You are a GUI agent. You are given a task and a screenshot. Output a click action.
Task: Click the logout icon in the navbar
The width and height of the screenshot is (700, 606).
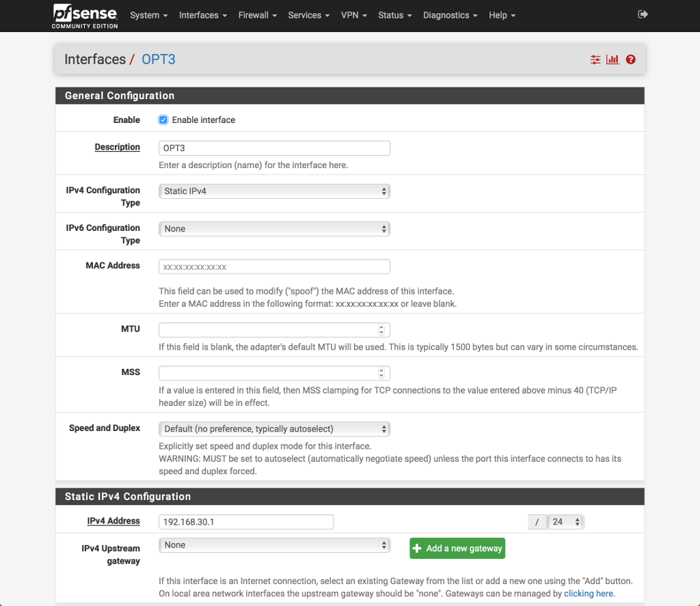coord(643,14)
